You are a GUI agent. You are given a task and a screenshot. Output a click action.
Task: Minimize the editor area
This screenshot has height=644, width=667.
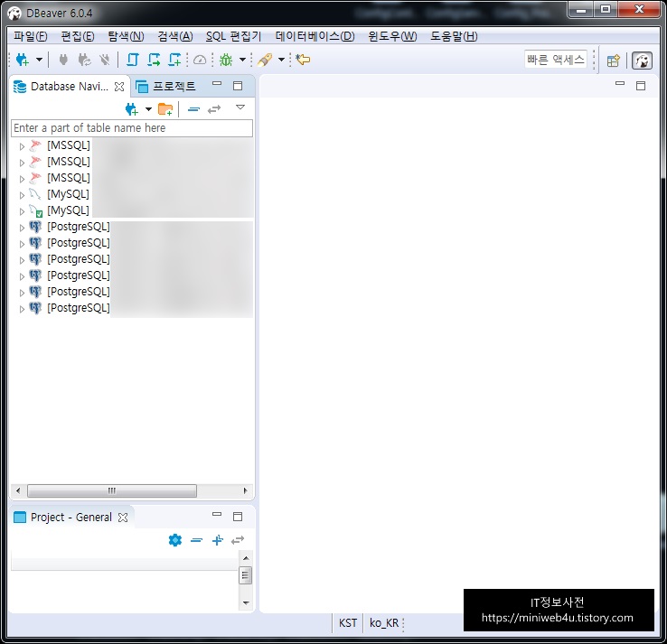[x=620, y=84]
